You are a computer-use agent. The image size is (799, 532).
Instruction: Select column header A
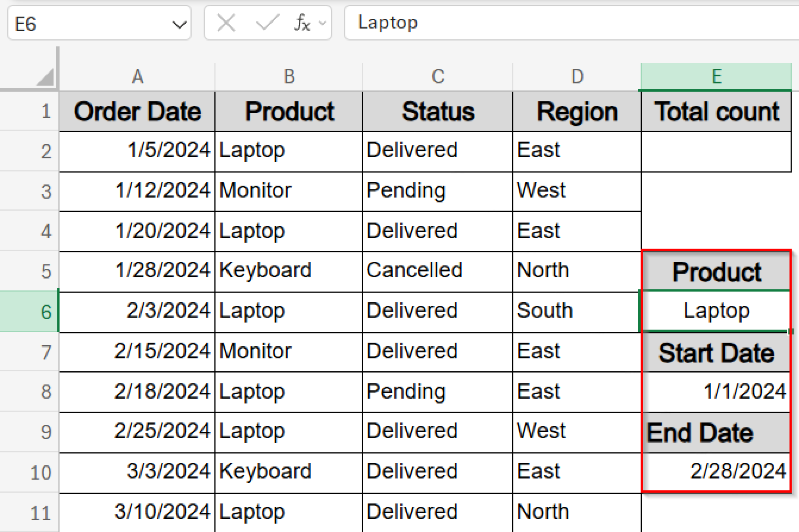tap(137, 76)
